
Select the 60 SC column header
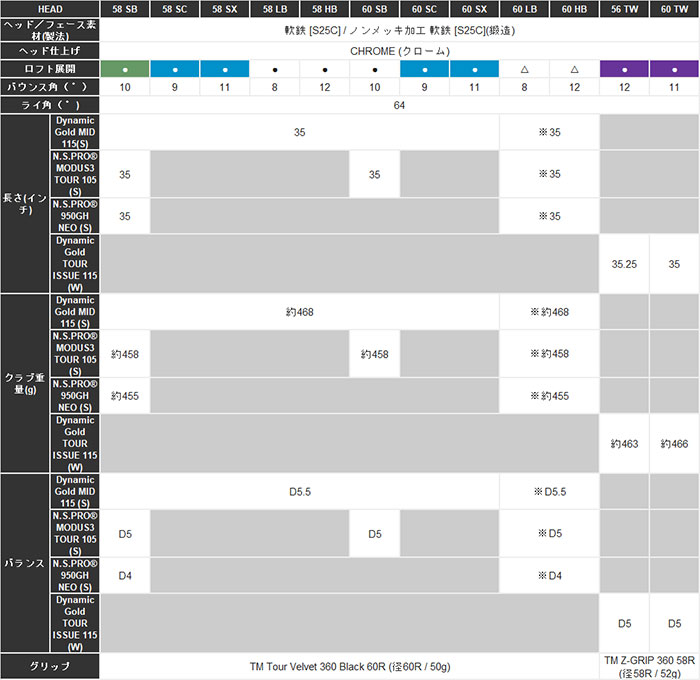coord(425,9)
